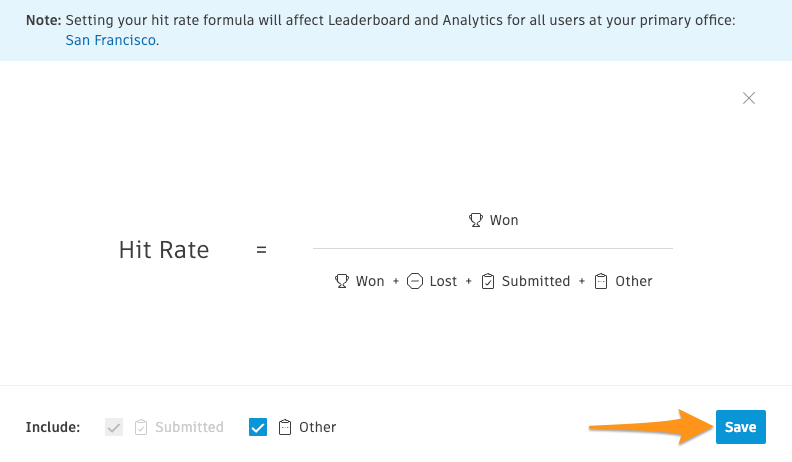
Task: Select the Won label in numerator
Action: tap(504, 220)
